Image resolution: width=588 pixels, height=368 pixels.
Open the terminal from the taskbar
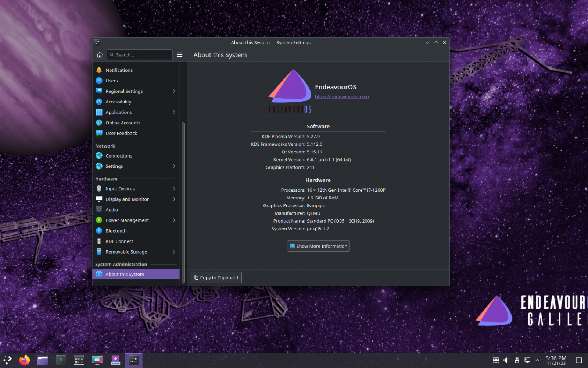[61, 360]
